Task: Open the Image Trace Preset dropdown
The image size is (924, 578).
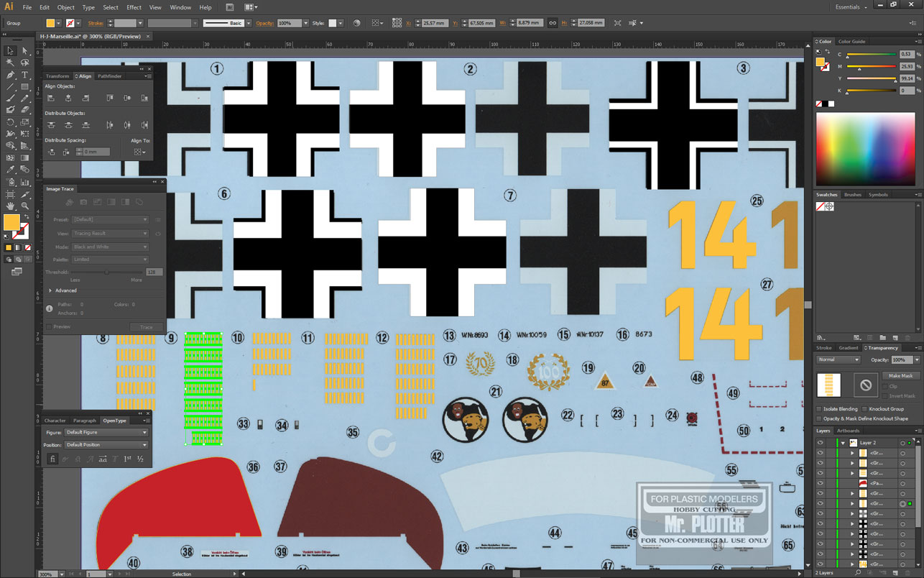Action: 111,219
